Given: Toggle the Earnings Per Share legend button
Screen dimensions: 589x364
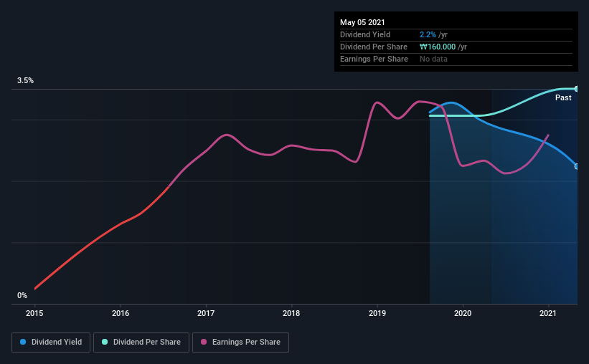Looking at the screenshot, I should click(240, 343).
